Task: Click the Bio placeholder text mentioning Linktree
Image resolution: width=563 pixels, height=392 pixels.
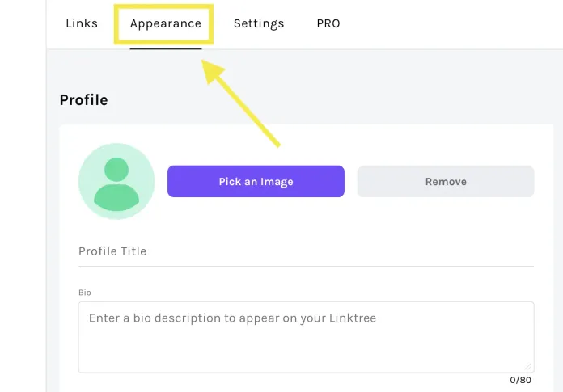Action: (x=232, y=318)
